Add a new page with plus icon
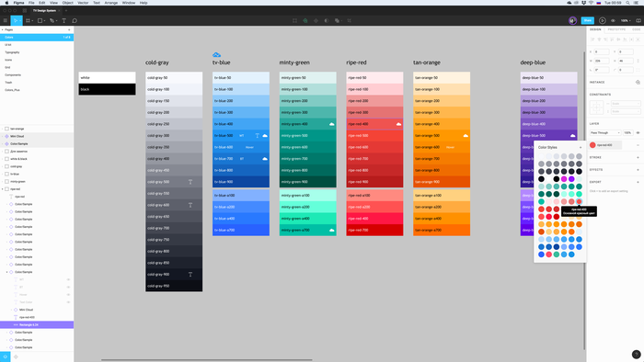Image resolution: width=644 pixels, height=362 pixels. tap(69, 30)
